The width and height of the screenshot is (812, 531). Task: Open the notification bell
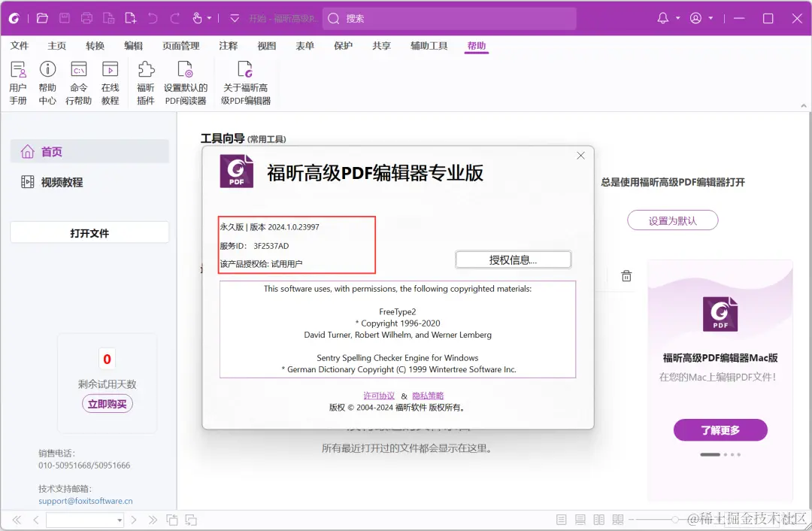(663, 18)
